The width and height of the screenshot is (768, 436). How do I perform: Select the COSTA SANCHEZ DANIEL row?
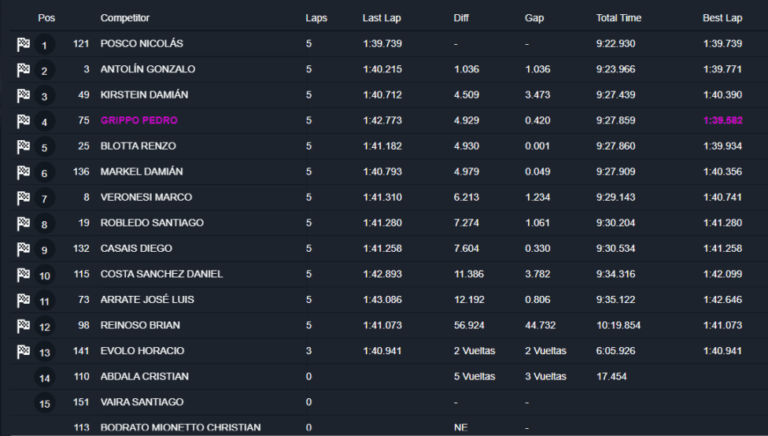[389, 274]
